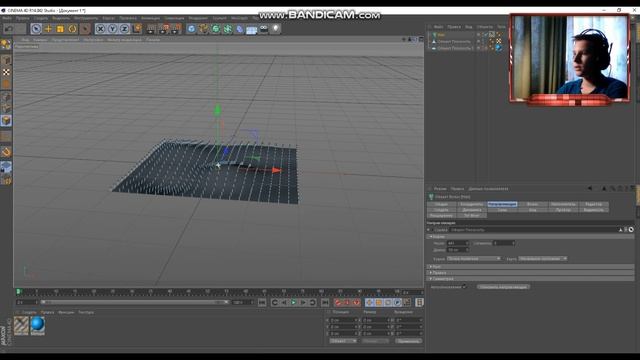
Task: Select the Live Selection arrow tool
Action: click(36, 29)
